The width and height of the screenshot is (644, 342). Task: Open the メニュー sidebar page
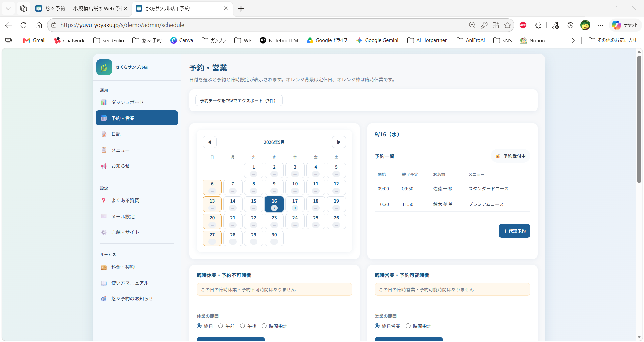tap(137, 150)
